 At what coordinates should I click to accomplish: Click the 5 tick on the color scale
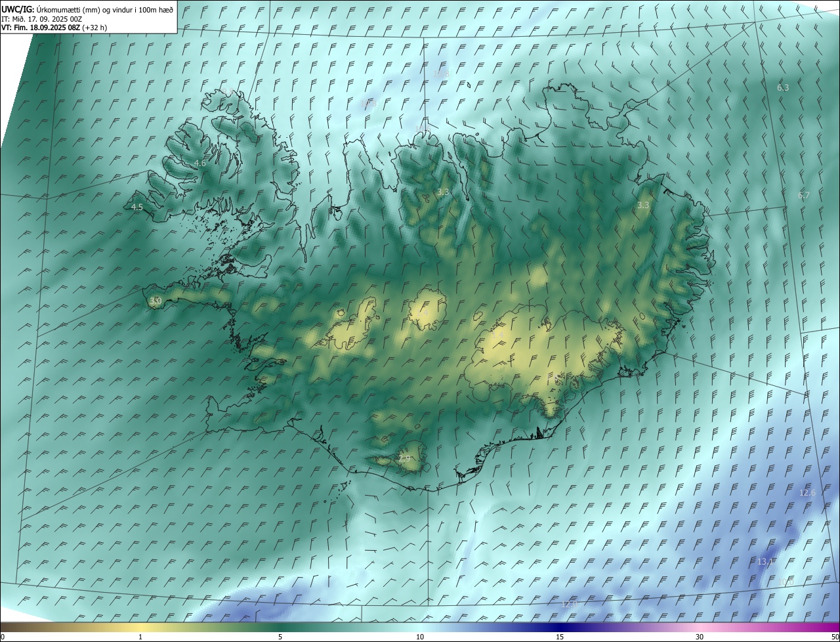pyautogui.click(x=280, y=637)
